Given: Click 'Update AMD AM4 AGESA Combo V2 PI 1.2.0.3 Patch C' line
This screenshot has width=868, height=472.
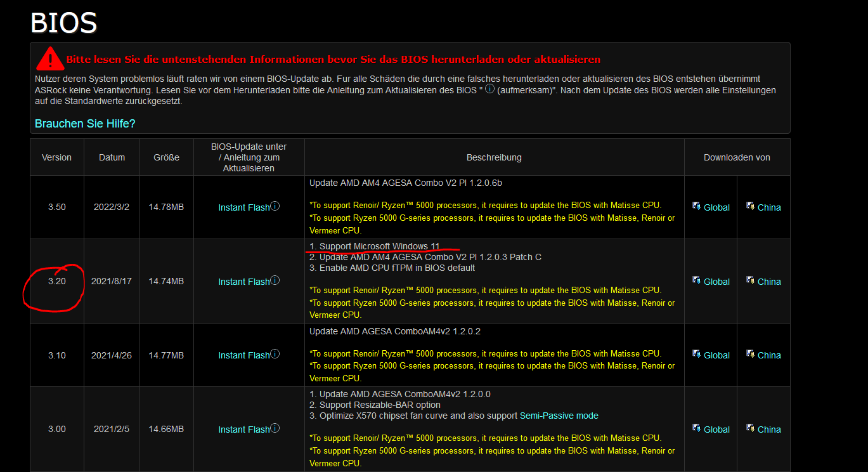Looking at the screenshot, I should 425,257.
